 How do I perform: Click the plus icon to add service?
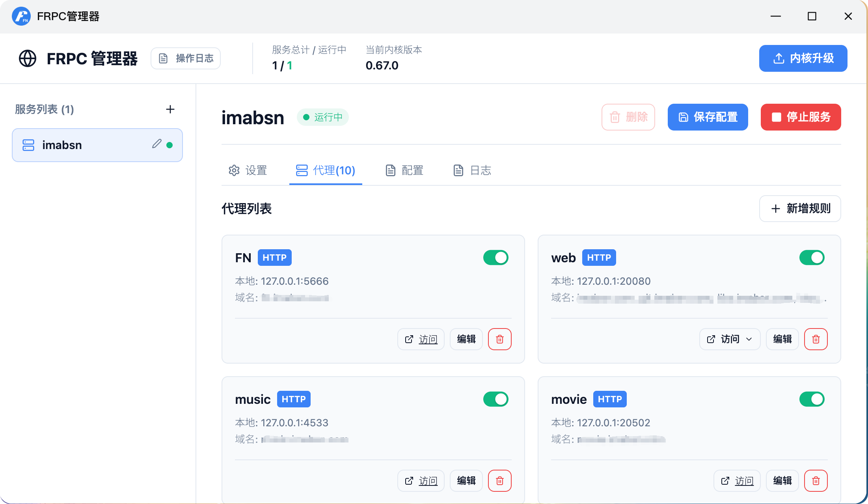170,109
